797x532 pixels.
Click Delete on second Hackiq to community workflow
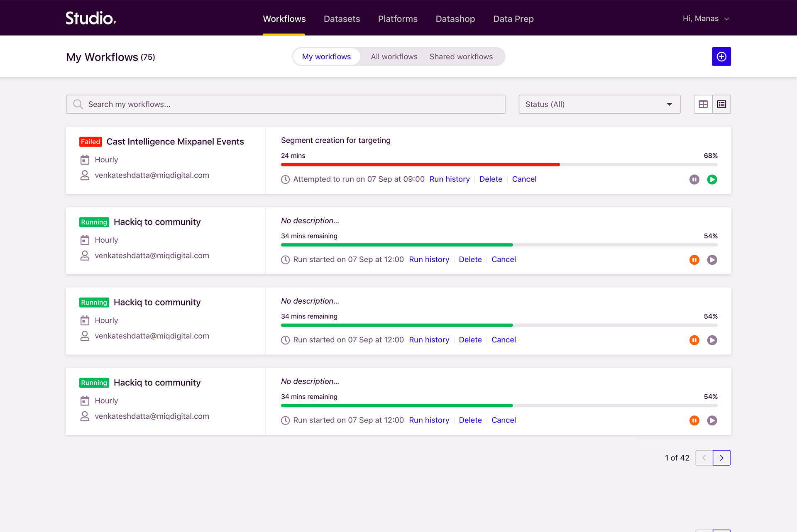(x=470, y=340)
